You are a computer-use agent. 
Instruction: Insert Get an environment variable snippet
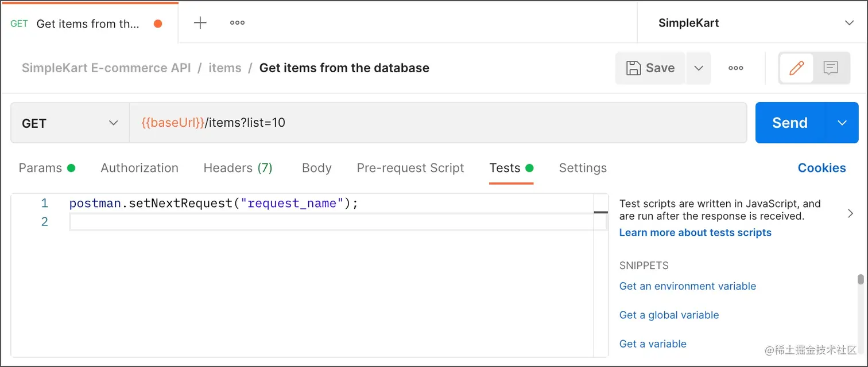coord(687,286)
